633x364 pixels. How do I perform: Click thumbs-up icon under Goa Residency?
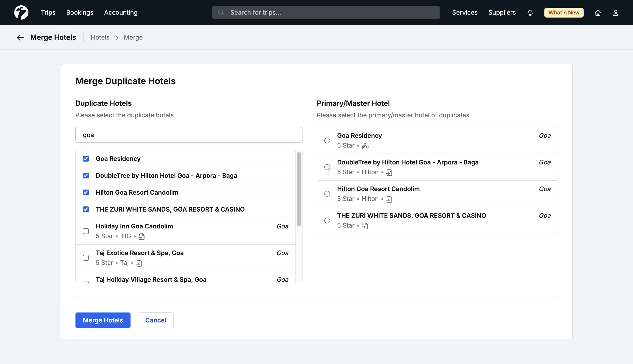(x=365, y=146)
